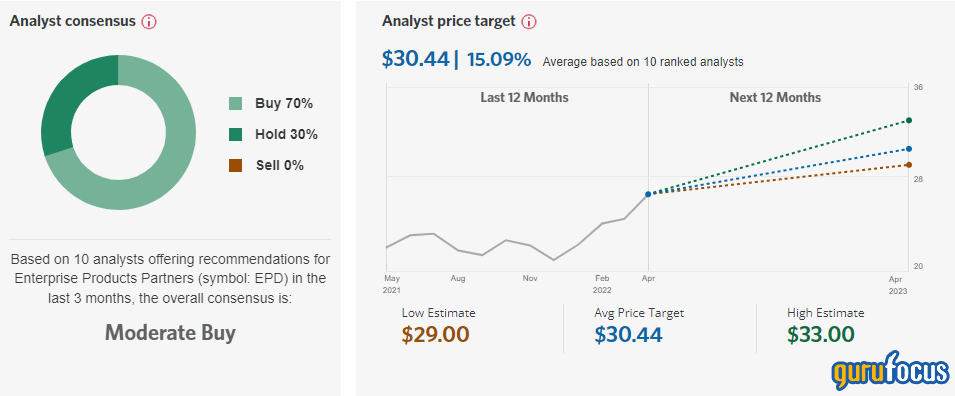The height and width of the screenshot is (396, 955).
Task: Click the Analyst price target info icon
Action: (x=529, y=21)
